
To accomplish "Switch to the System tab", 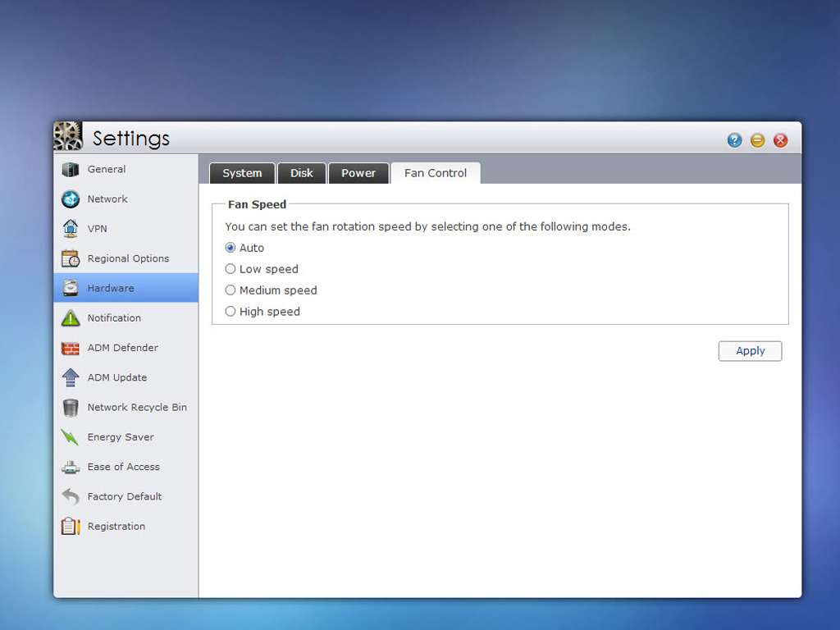I will (x=242, y=173).
